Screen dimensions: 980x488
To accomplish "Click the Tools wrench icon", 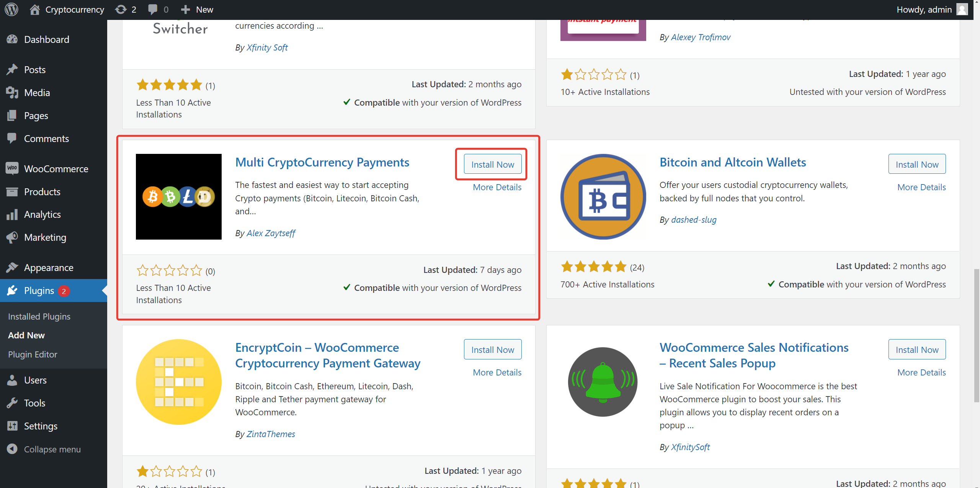I will pos(12,403).
